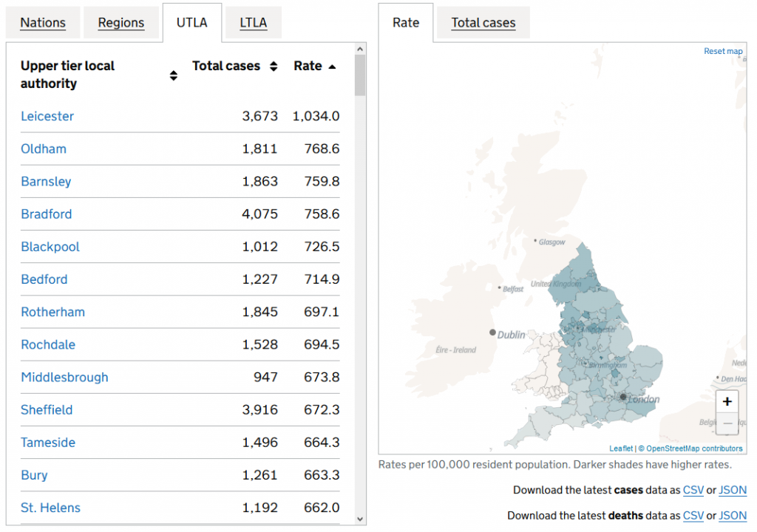
Task: Sort by Upper tier local authority arrows
Action: (x=173, y=75)
